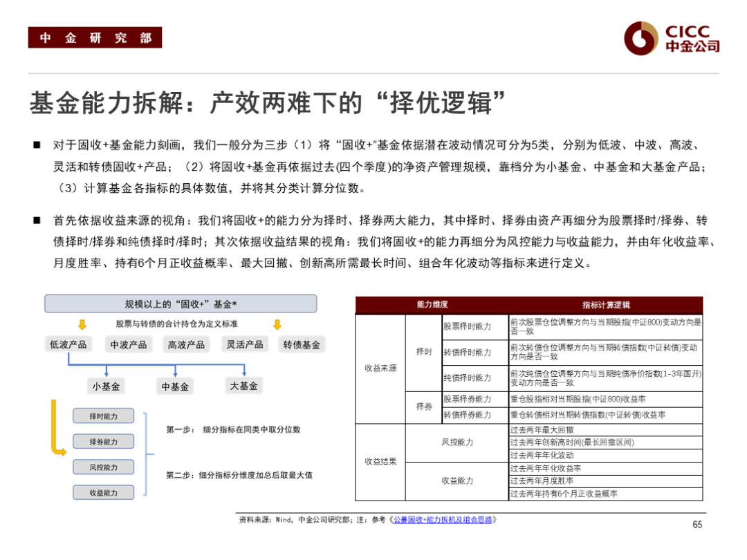Click the 风控能力 table cell
Viewport: 747px width, 560px height.
457,442
